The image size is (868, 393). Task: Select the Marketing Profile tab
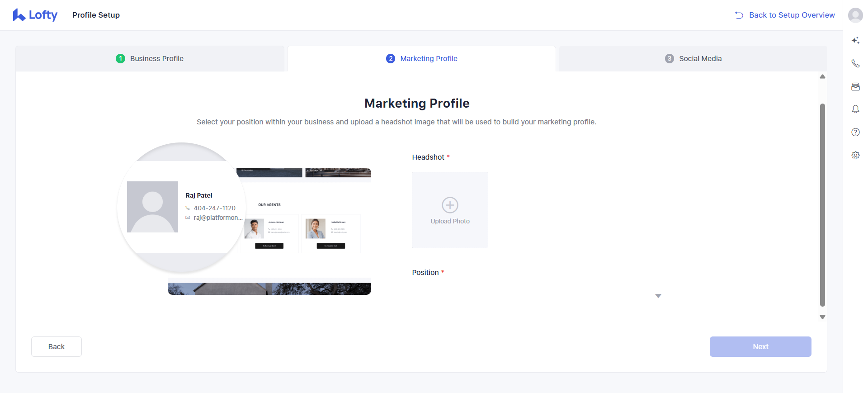[422, 59]
